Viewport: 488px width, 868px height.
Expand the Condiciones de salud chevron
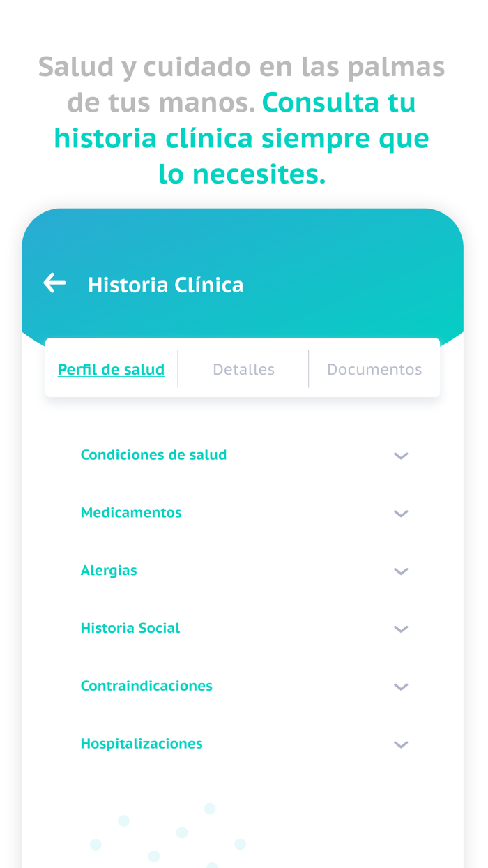coord(401,456)
